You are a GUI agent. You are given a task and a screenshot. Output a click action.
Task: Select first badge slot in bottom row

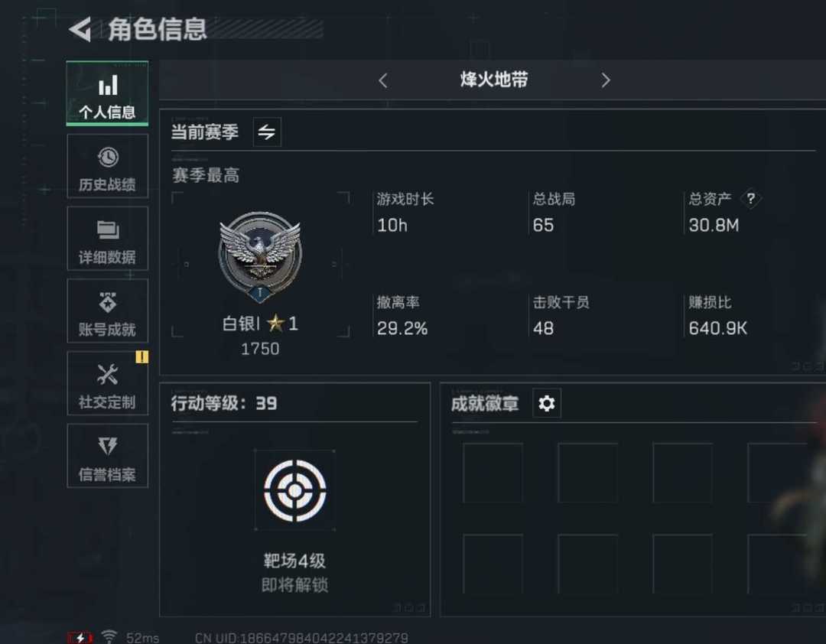click(x=493, y=564)
